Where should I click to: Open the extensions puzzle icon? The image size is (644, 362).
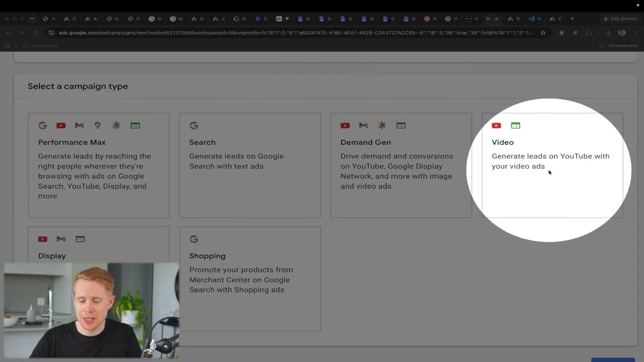click(x=589, y=33)
